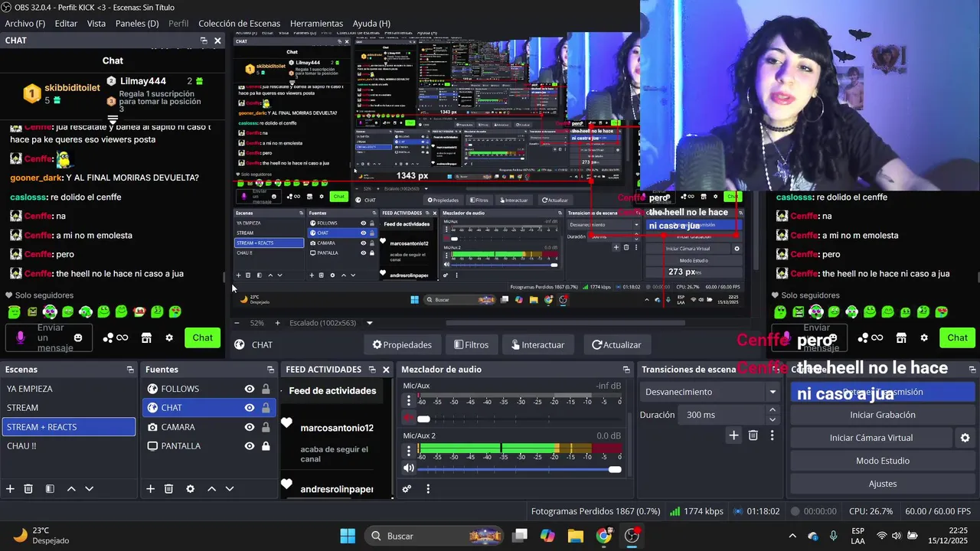
Task: Open Editar menu
Action: (x=66, y=24)
